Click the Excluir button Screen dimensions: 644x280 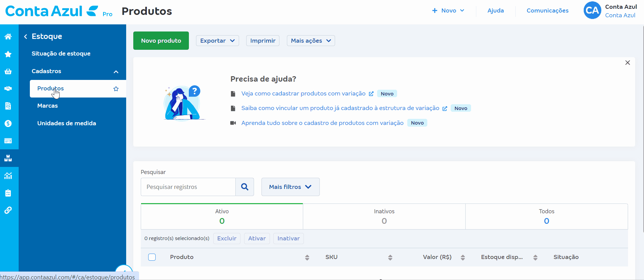click(x=227, y=238)
